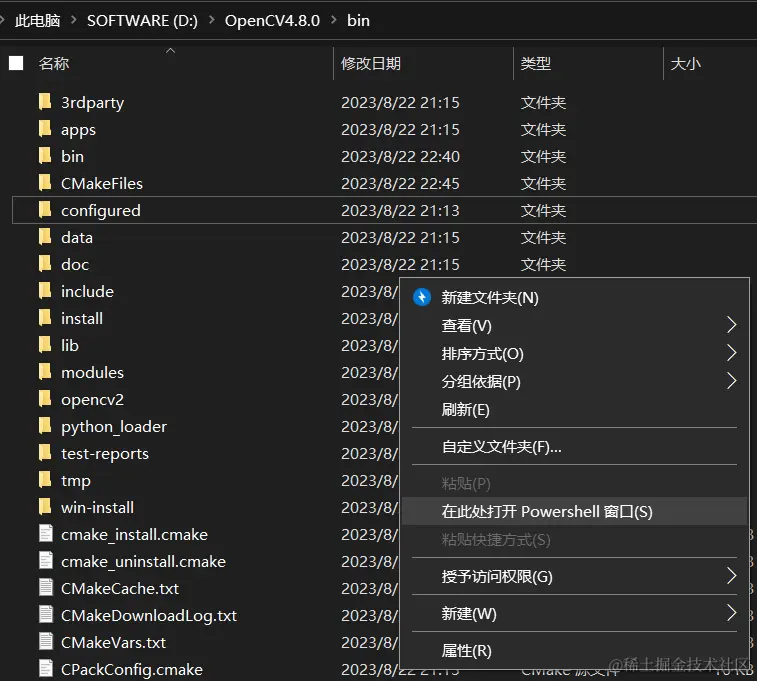This screenshot has height=681, width=757.
Task: Select the CMakeDownloadLog.txt file name
Action: pyautogui.click(x=149, y=616)
